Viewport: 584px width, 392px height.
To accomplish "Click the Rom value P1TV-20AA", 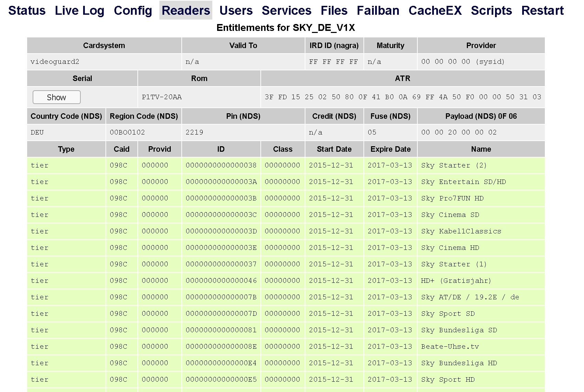I will point(162,97).
